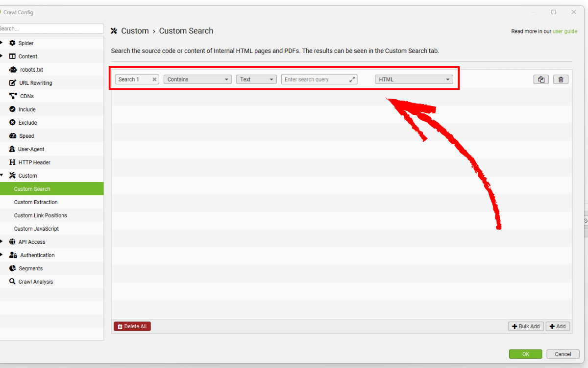
Task: Expand the Spider tree section
Action: point(1,43)
